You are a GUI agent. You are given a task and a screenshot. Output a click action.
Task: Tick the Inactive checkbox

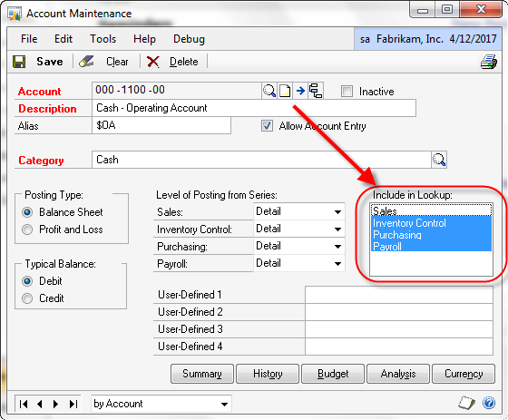point(347,92)
